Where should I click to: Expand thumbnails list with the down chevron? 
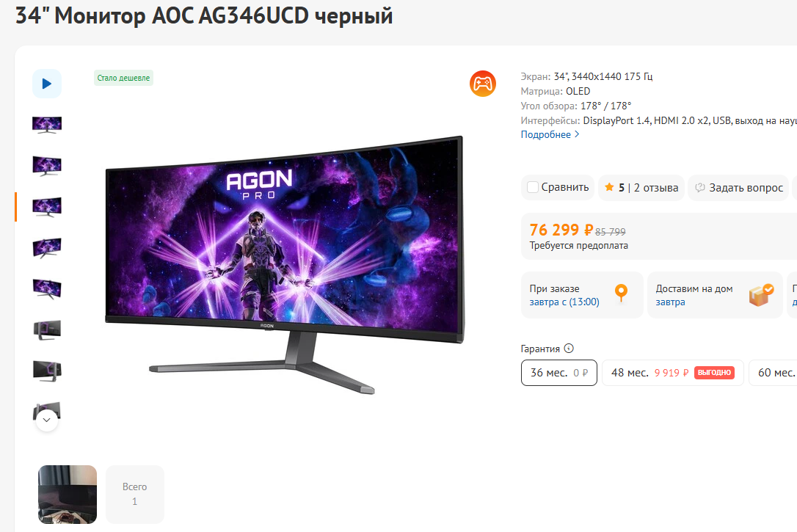pos(47,420)
